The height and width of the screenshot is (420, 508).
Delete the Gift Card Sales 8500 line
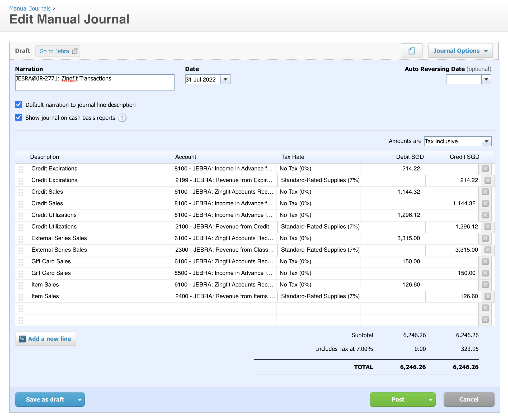pyautogui.click(x=485, y=273)
